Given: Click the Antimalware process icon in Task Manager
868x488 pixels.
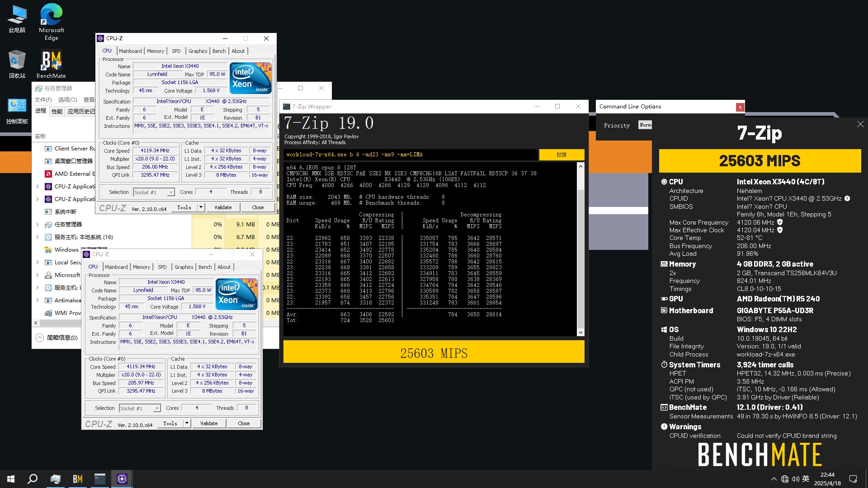Looking at the screenshot, I should 48,300.
